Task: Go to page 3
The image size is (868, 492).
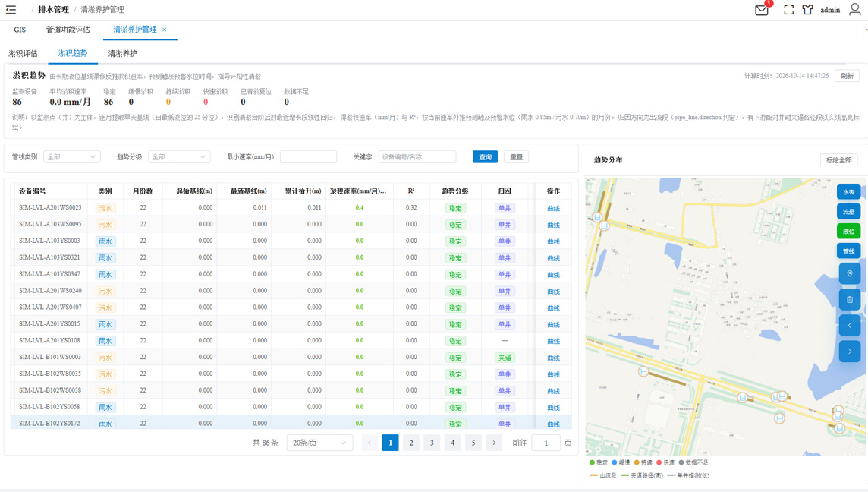Action: coord(432,443)
